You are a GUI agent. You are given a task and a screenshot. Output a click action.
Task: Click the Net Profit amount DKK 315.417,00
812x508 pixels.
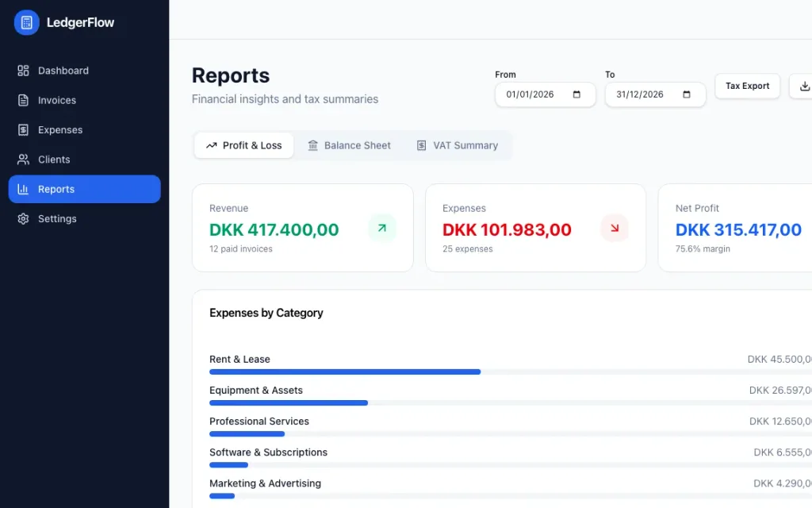click(x=738, y=229)
